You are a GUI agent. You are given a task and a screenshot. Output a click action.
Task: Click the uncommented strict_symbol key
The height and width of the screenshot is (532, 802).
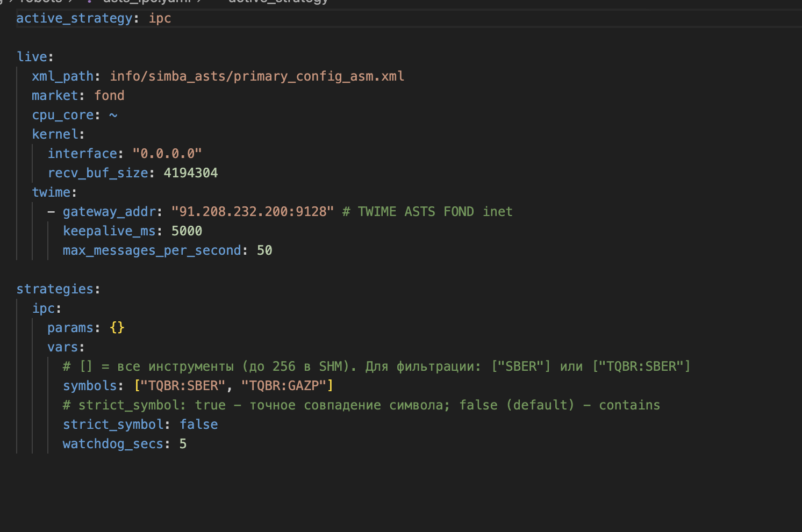pos(113,425)
